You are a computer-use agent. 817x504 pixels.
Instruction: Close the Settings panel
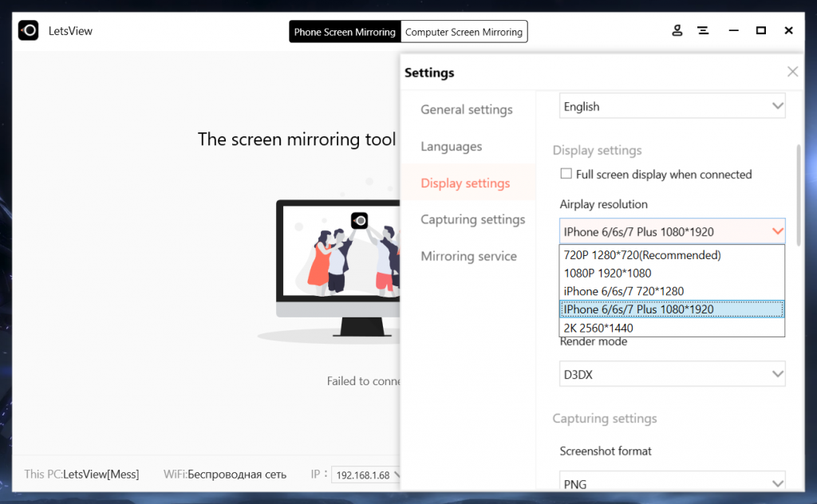click(792, 72)
